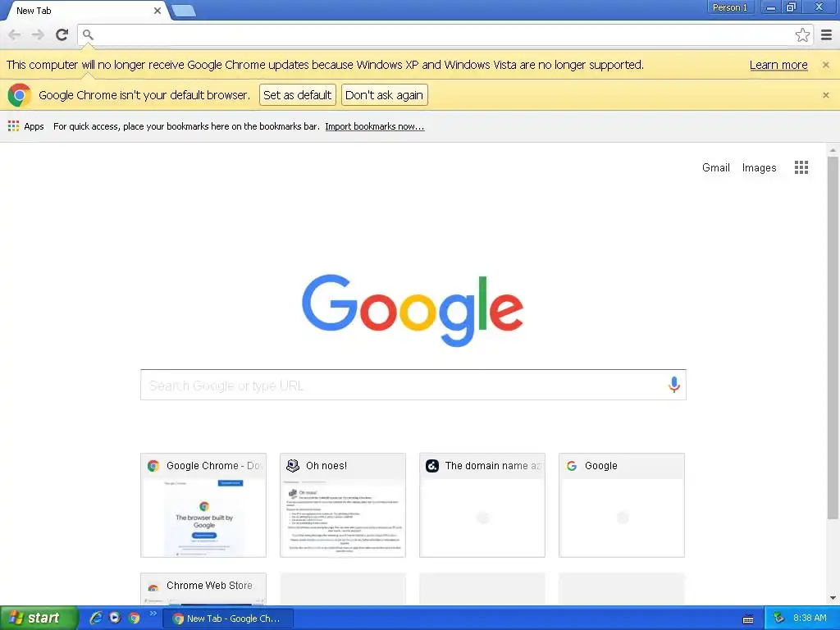Bookmark this page with the star icon

(802, 34)
